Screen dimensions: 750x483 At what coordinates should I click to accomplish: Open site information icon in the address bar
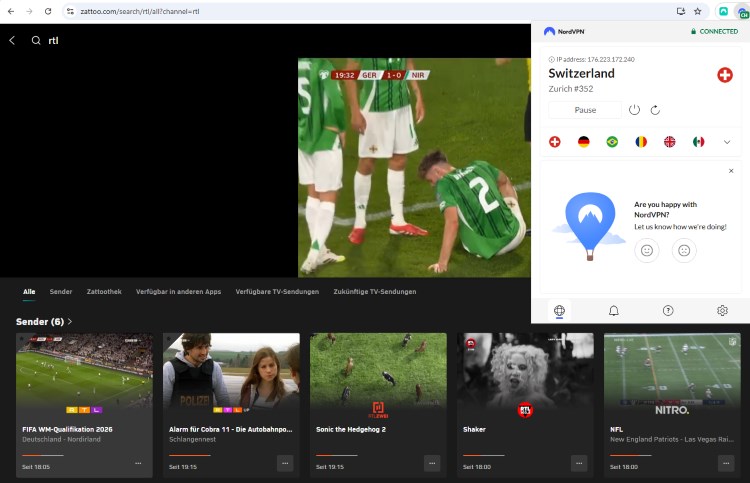(70, 11)
